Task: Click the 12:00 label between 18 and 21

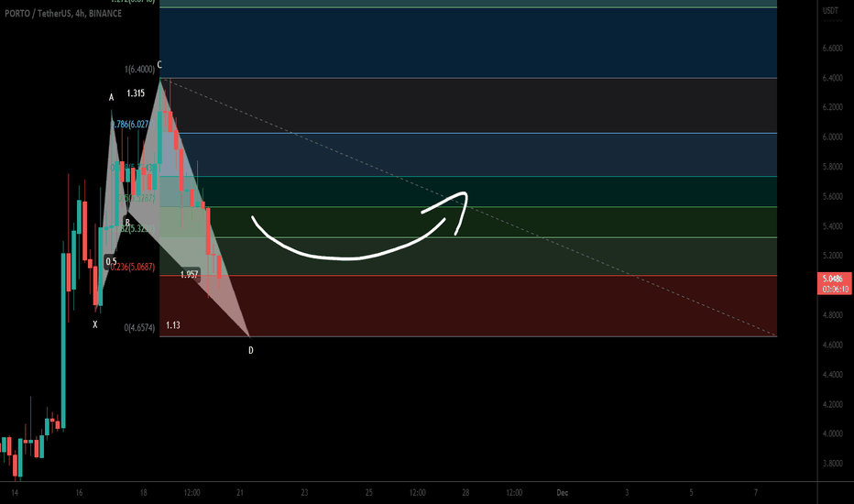Action: [x=192, y=493]
